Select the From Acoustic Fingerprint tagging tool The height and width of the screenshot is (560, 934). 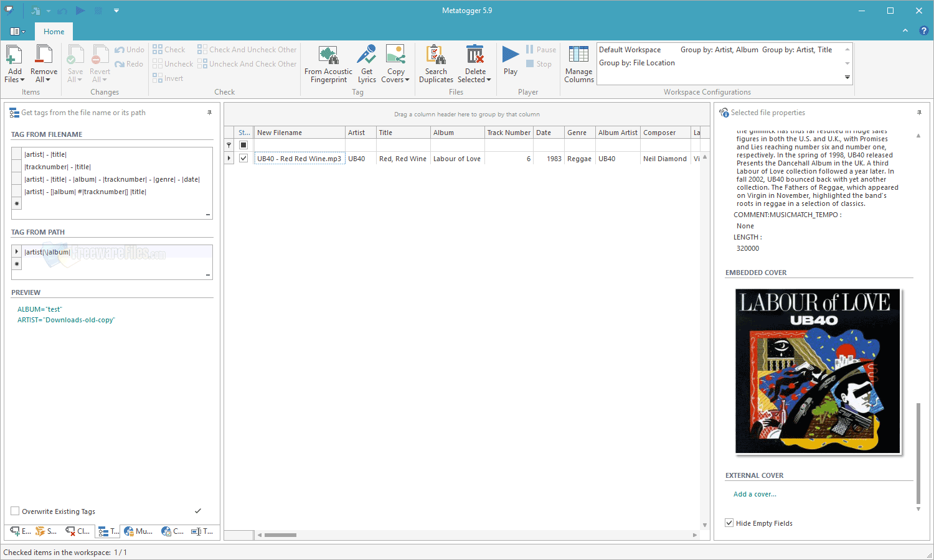click(328, 62)
